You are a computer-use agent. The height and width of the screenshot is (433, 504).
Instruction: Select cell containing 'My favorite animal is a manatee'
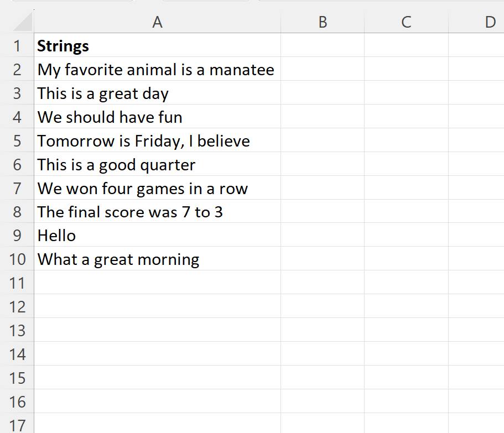pos(156,70)
